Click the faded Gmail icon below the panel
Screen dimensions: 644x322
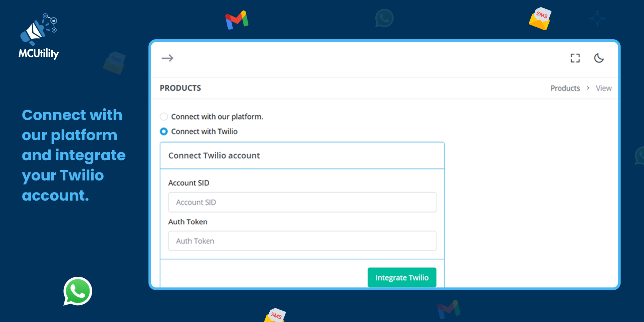448,309
